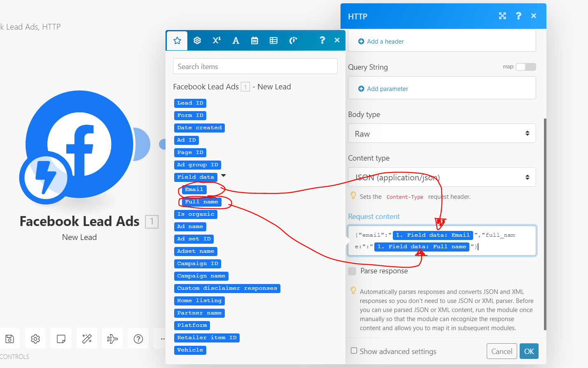588x368 pixels.
Task: Collapse the Field data group arrow
Action: [224, 176]
